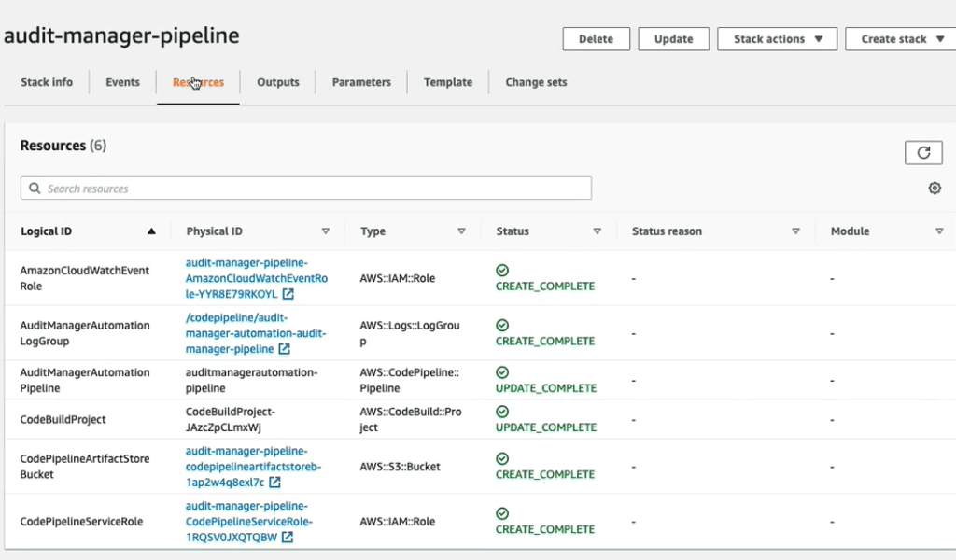Open external link icon for AmazonCloudWatchEventRole

coord(288,294)
